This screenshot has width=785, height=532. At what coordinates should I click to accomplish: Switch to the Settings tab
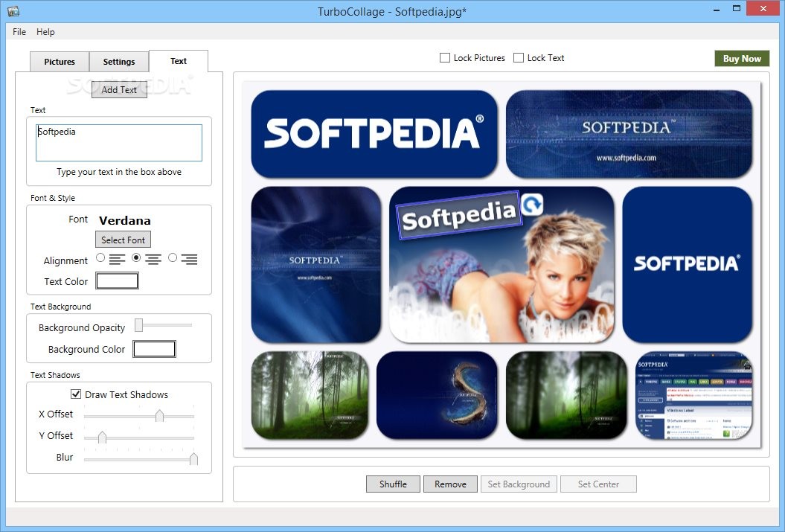(119, 62)
